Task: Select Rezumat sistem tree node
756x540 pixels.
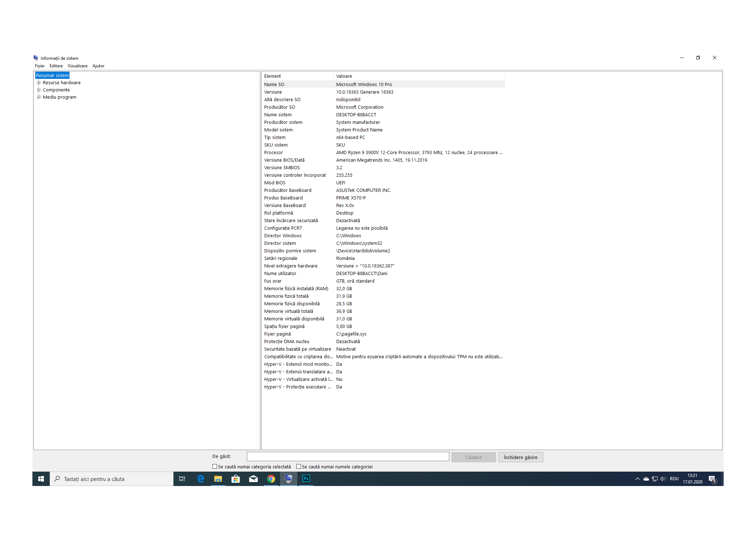Action: (x=52, y=76)
